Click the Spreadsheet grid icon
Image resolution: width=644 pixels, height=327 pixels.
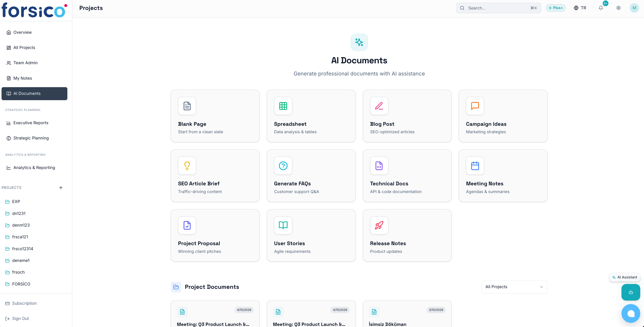point(283,106)
